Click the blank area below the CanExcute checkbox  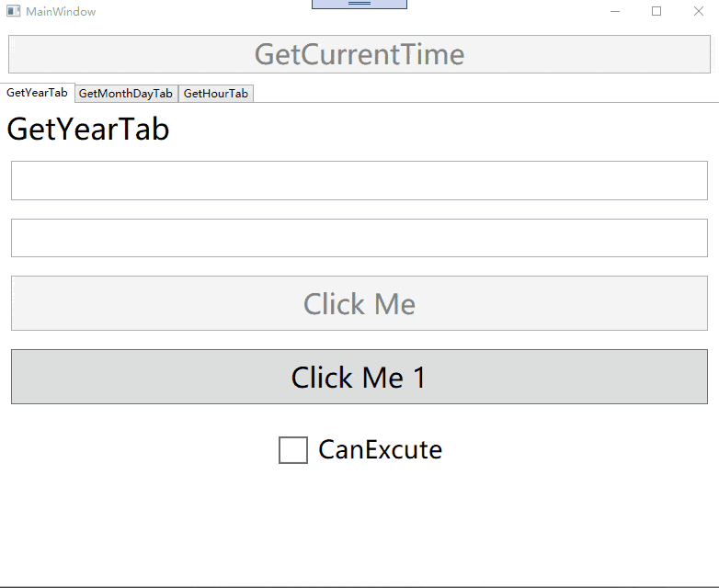(359, 523)
